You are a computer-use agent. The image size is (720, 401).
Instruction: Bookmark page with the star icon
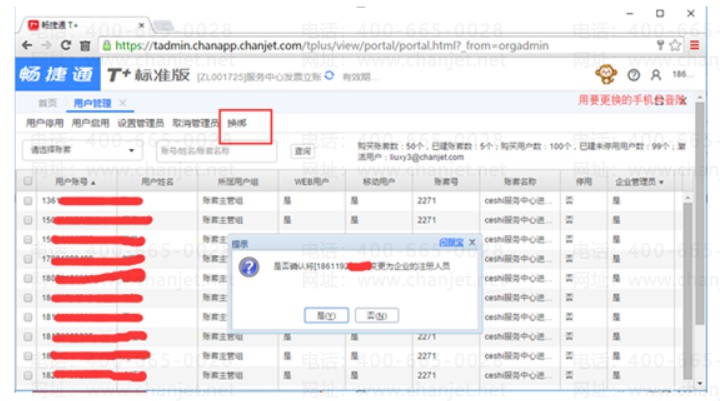675,45
